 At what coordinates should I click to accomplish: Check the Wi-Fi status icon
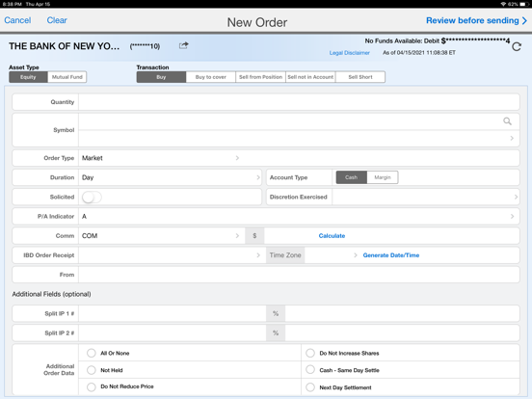pos(503,4)
